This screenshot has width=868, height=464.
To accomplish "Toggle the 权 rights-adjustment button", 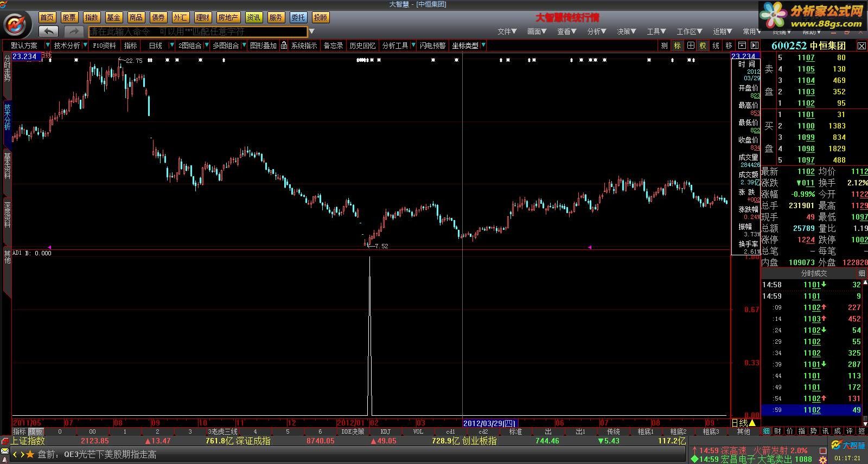I will (703, 46).
